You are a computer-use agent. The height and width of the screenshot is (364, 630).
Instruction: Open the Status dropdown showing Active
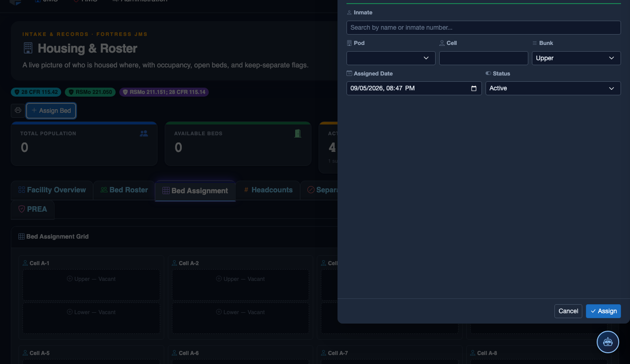coord(553,88)
